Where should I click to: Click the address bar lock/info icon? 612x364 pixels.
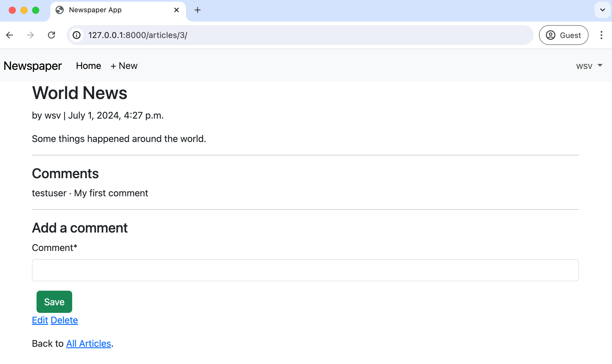[x=77, y=35]
